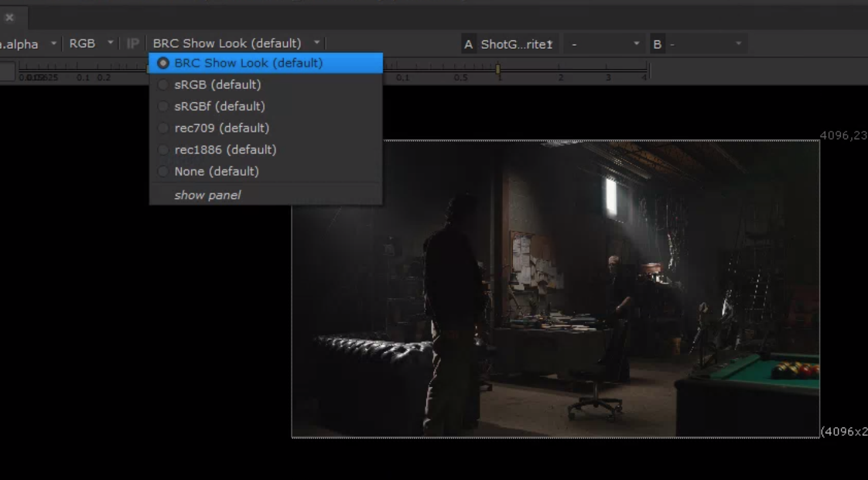
Task: Click the A input label
Action: click(468, 45)
